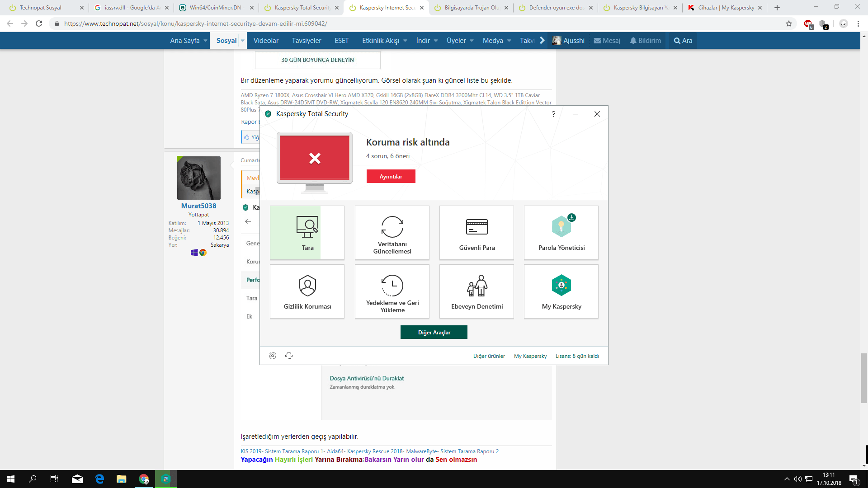Open the license days remaining link

577,356
